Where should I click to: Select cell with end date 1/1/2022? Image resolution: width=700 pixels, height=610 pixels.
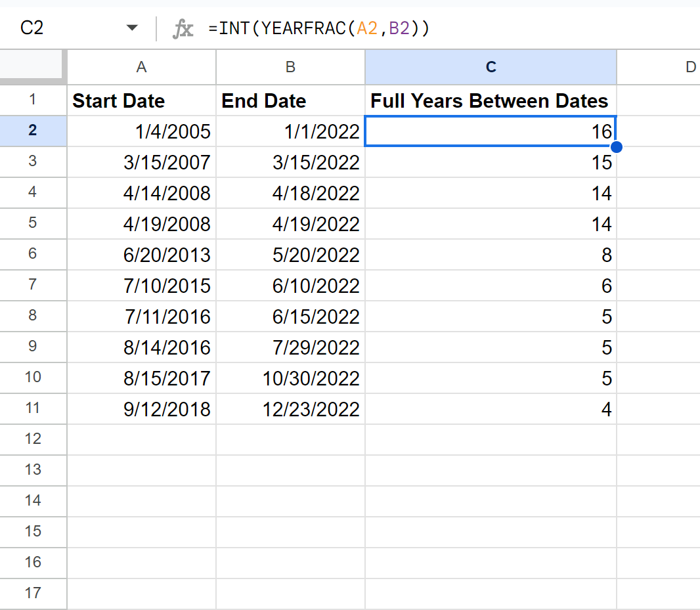click(x=291, y=131)
